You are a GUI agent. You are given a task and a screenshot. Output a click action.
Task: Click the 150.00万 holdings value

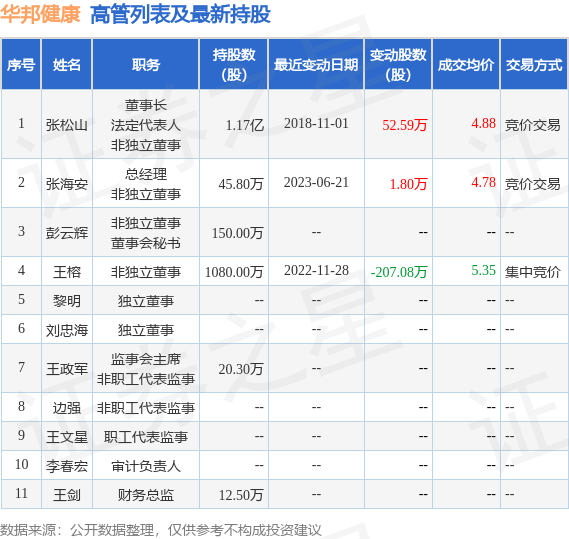pos(237,233)
